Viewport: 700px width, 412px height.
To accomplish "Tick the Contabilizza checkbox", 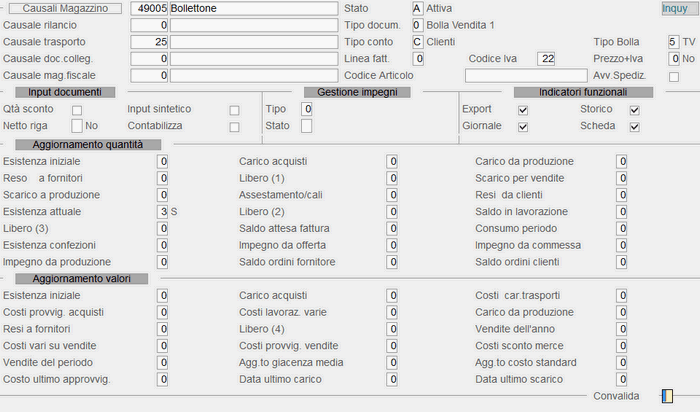I will click(x=234, y=127).
